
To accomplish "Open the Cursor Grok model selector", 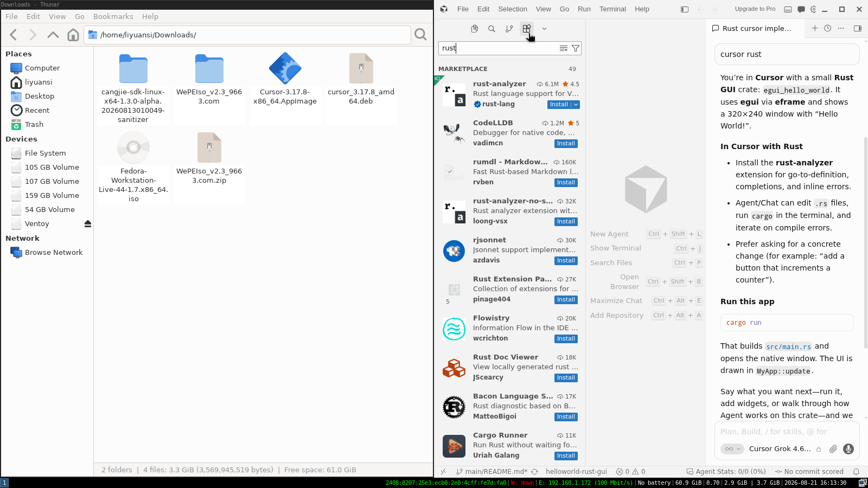I will point(780,449).
